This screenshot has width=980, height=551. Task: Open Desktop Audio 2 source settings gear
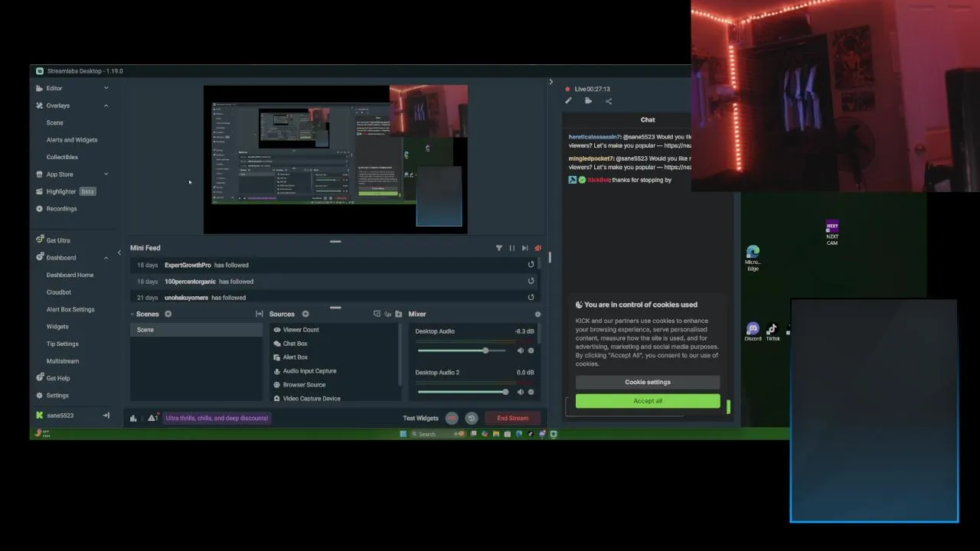click(x=531, y=392)
